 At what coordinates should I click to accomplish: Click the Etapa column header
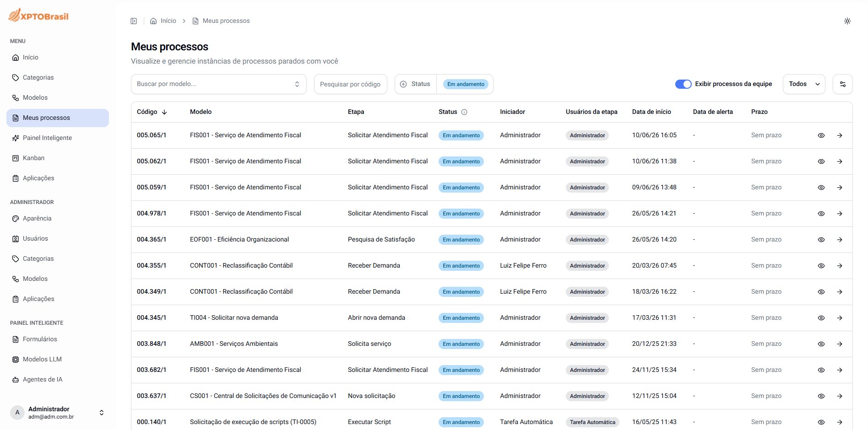pyautogui.click(x=356, y=112)
